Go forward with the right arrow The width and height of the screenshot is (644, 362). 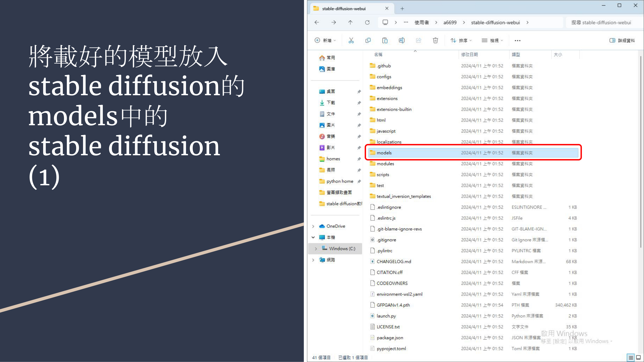click(334, 23)
